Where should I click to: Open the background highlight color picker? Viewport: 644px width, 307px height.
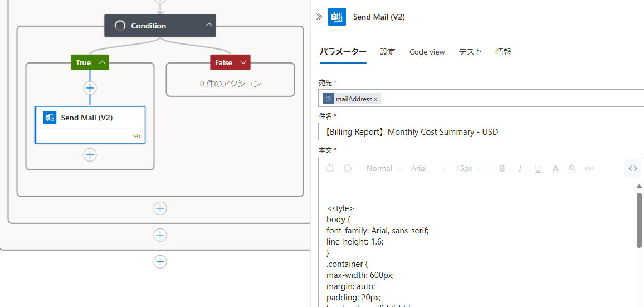572,168
